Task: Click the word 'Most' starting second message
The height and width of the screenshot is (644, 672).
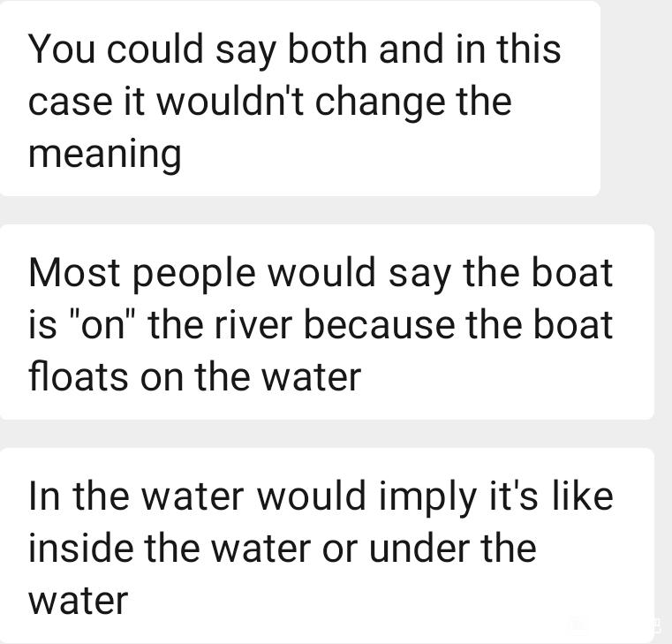Action: coord(74,273)
